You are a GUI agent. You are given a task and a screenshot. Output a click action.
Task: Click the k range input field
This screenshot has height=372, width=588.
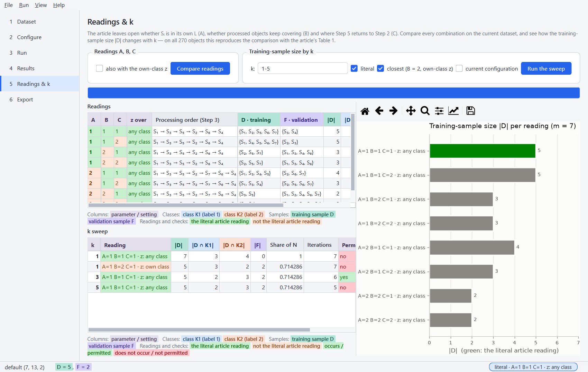click(x=303, y=69)
